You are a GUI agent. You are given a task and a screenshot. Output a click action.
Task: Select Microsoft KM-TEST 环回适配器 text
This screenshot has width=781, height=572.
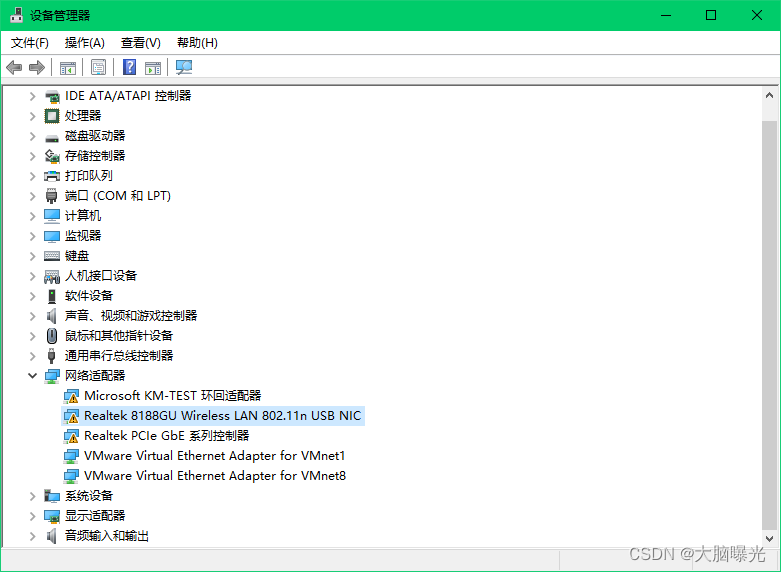coord(172,396)
